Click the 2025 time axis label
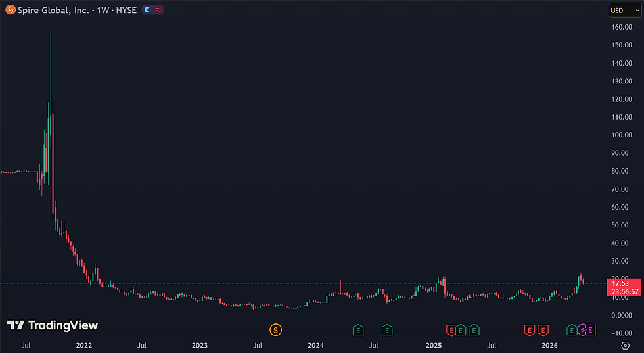The height and width of the screenshot is (353, 644). (x=433, y=345)
